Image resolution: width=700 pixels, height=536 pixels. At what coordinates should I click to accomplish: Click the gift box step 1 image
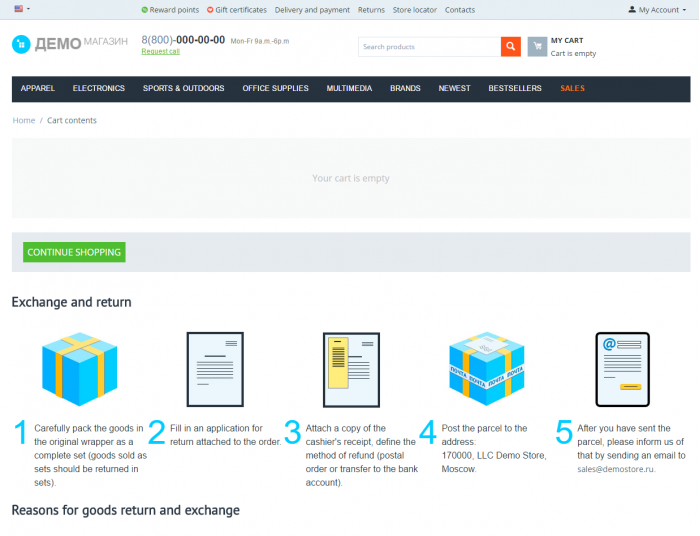click(79, 369)
